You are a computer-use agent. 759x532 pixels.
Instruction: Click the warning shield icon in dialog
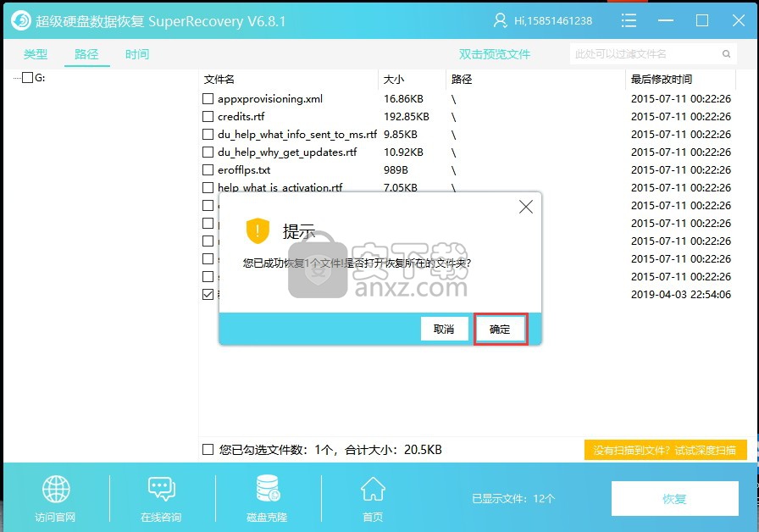coord(258,230)
